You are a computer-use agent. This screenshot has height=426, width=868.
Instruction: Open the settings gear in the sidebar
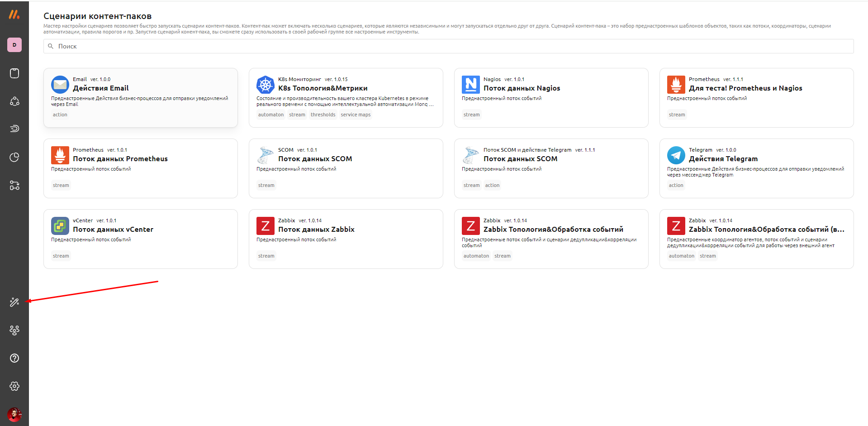pos(14,386)
